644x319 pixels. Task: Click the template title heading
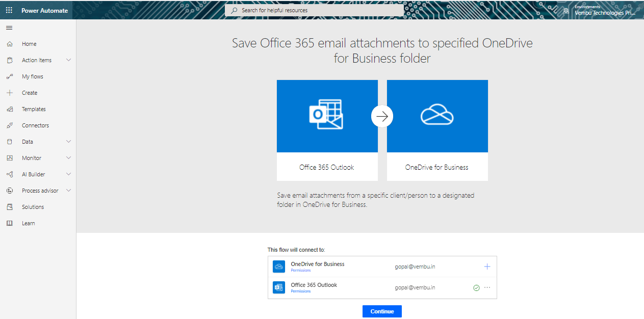(x=382, y=50)
